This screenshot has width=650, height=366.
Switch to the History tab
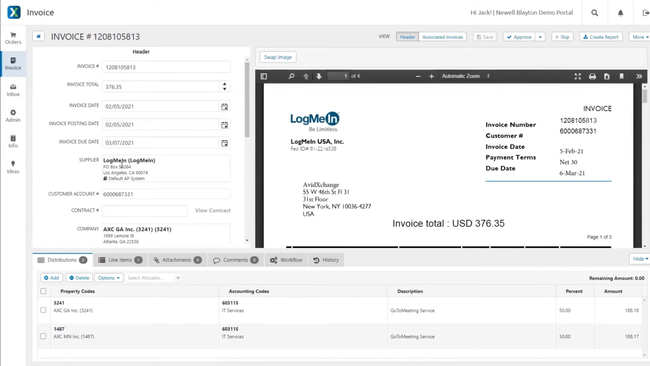pyautogui.click(x=326, y=260)
